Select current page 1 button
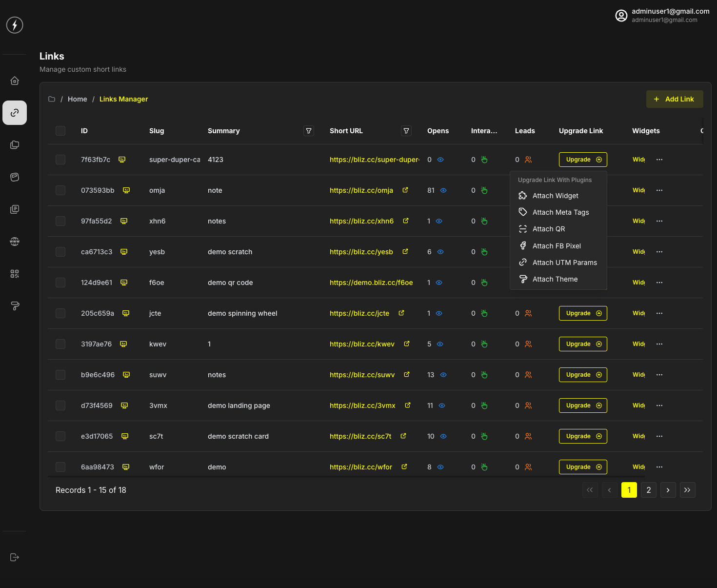The width and height of the screenshot is (717, 588). [629, 490]
